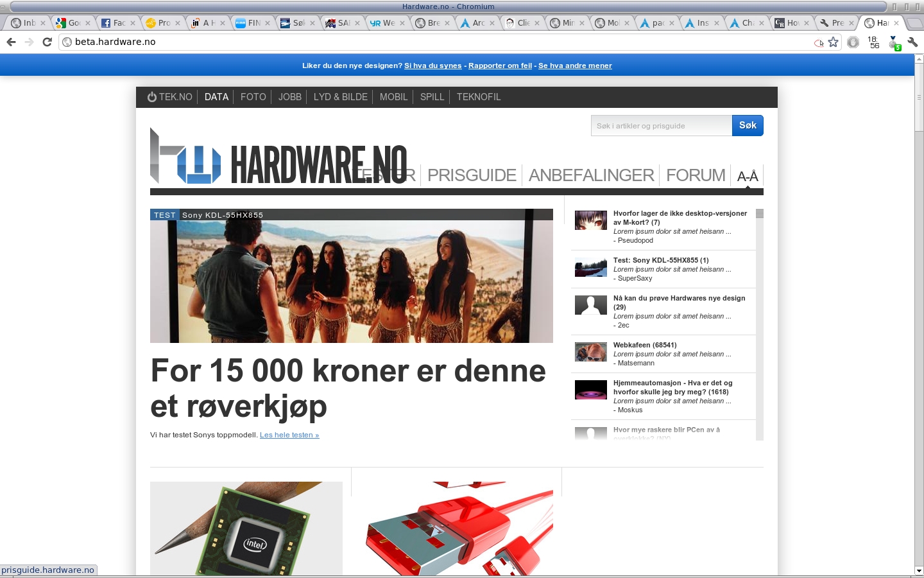Open LYD & BILDE in top navigation
Image resolution: width=924 pixels, height=578 pixels.
point(341,97)
